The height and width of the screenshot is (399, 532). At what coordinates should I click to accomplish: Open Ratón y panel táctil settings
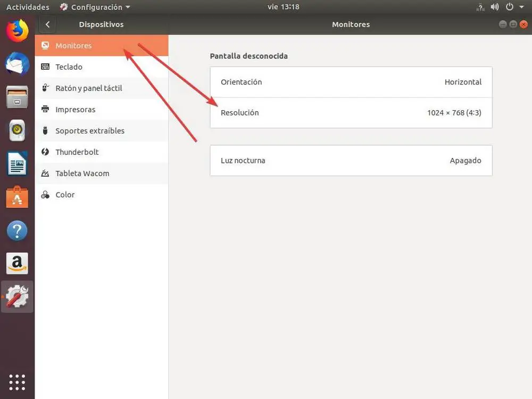click(x=102, y=88)
